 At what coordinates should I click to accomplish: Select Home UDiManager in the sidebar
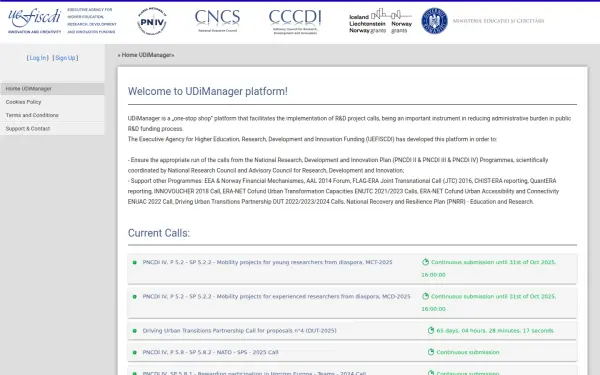click(x=52, y=89)
